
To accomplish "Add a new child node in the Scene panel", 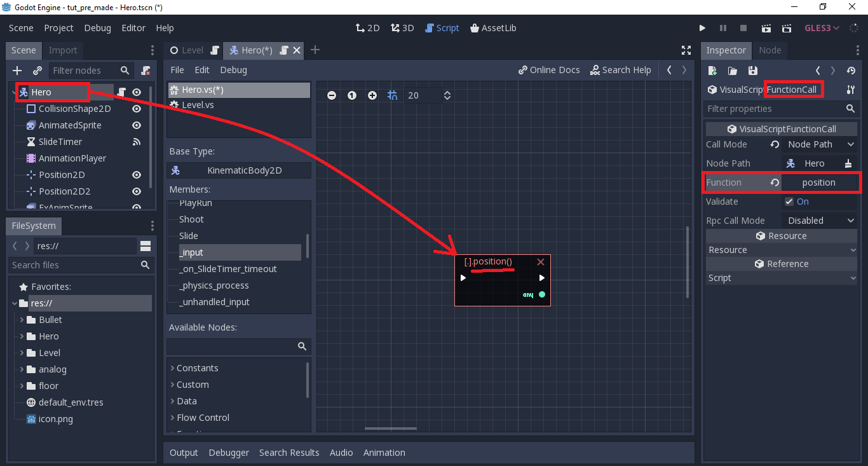I will (17, 70).
